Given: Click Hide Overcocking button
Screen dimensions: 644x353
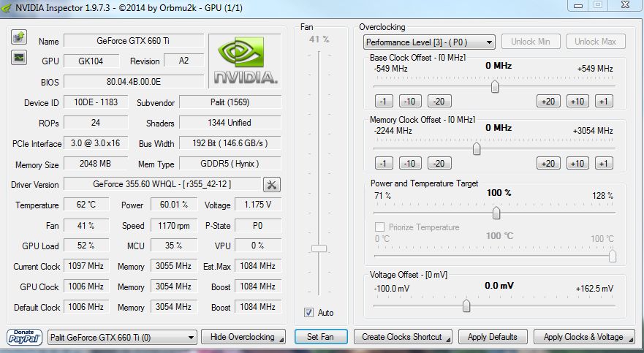Looking at the screenshot, I should tap(243, 337).
